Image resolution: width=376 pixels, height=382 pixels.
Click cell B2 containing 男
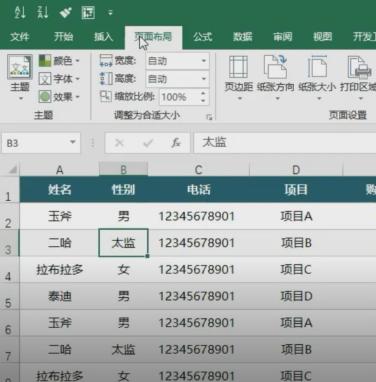tap(123, 216)
